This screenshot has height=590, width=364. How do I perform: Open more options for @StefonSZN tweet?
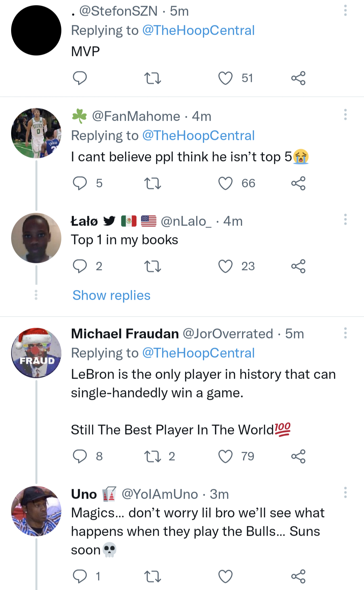click(345, 10)
